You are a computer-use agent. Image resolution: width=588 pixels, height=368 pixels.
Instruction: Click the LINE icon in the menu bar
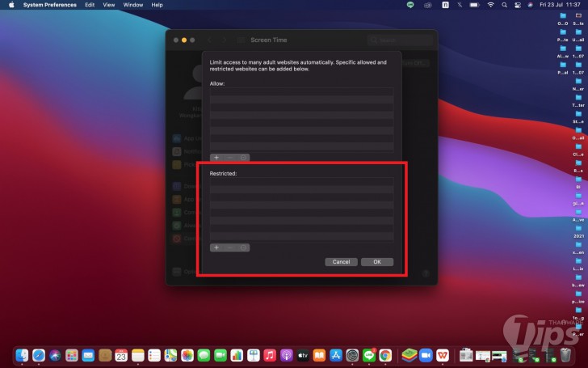pyautogui.click(x=410, y=5)
